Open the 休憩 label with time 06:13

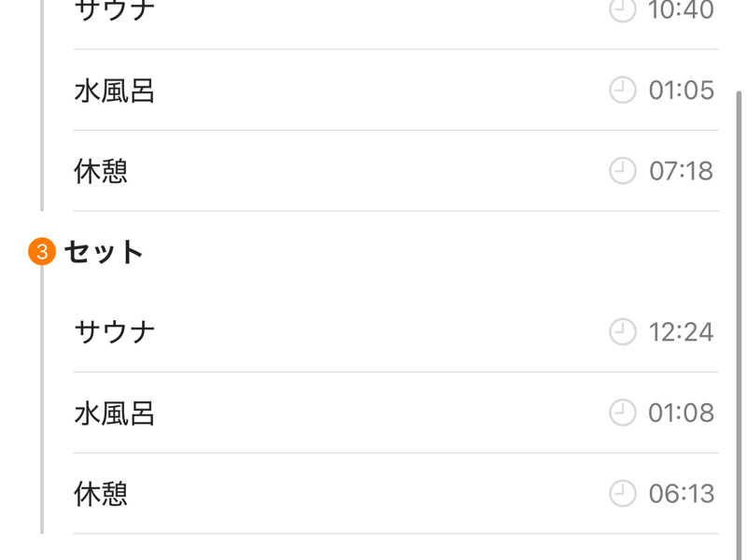(101, 493)
